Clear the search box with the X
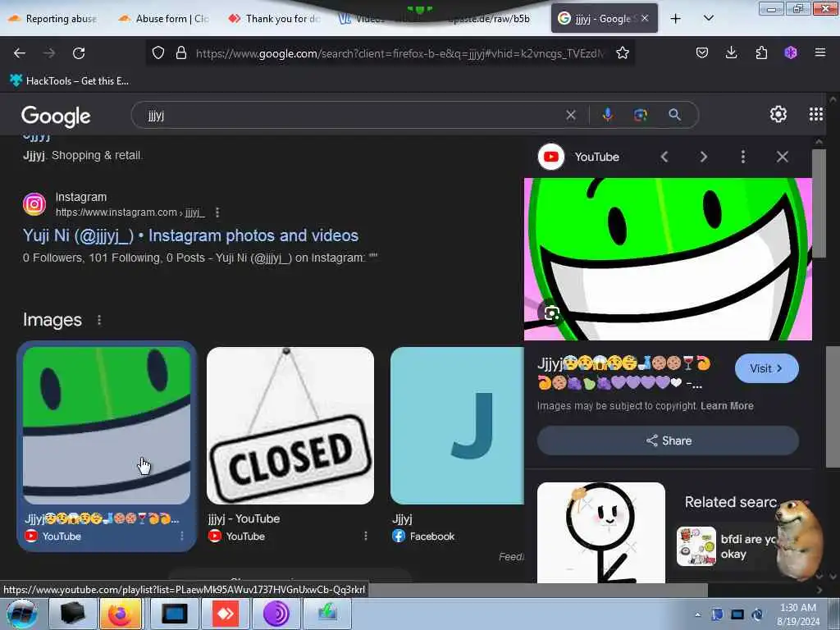Screen dimensions: 840x630 coord(571,115)
